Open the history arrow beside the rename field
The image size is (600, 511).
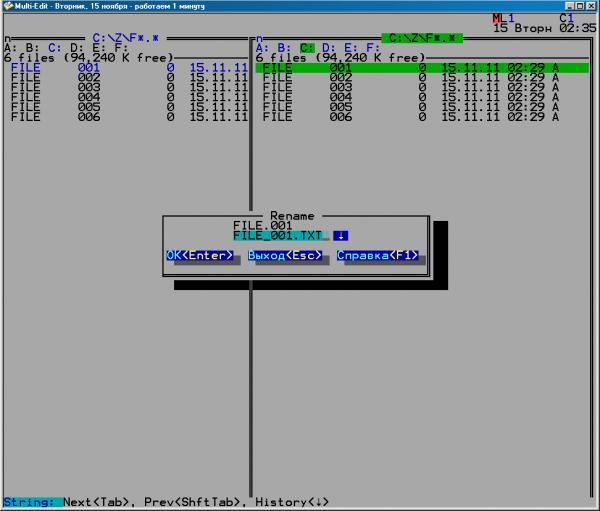[x=340, y=236]
